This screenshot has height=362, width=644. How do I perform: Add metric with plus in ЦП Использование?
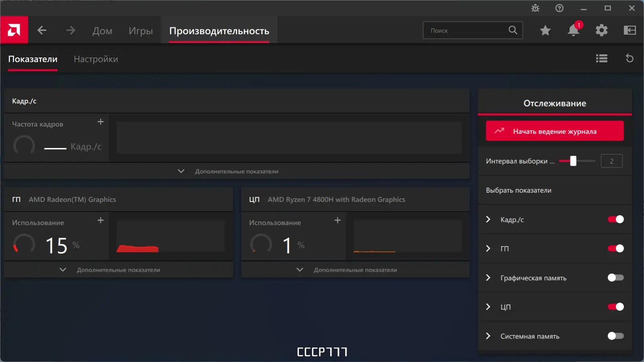(338, 220)
